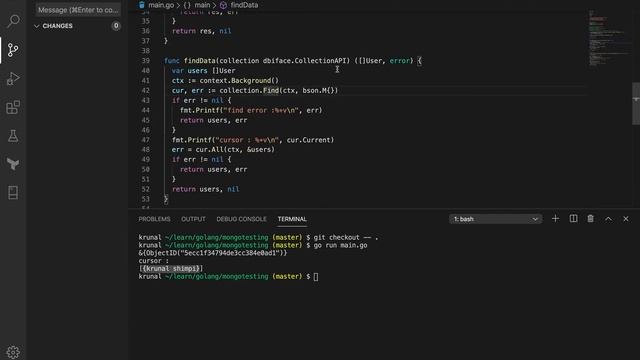The height and width of the screenshot is (360, 640).
Task: Click 'findData' in the func declaration
Action: [200, 61]
